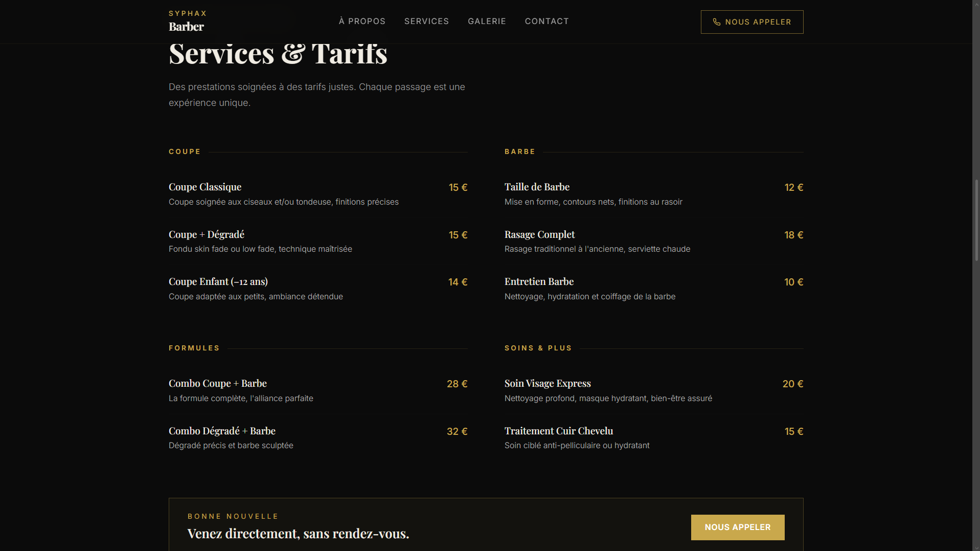This screenshot has height=551, width=980.
Task: Go to SERVICES in the navigation
Action: (426, 21)
